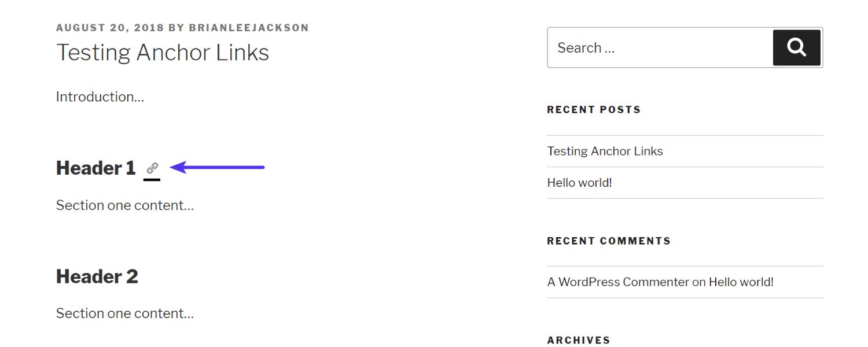Click the Recent Posts sidebar heading
Screen dimensions: 868x347
coord(594,109)
